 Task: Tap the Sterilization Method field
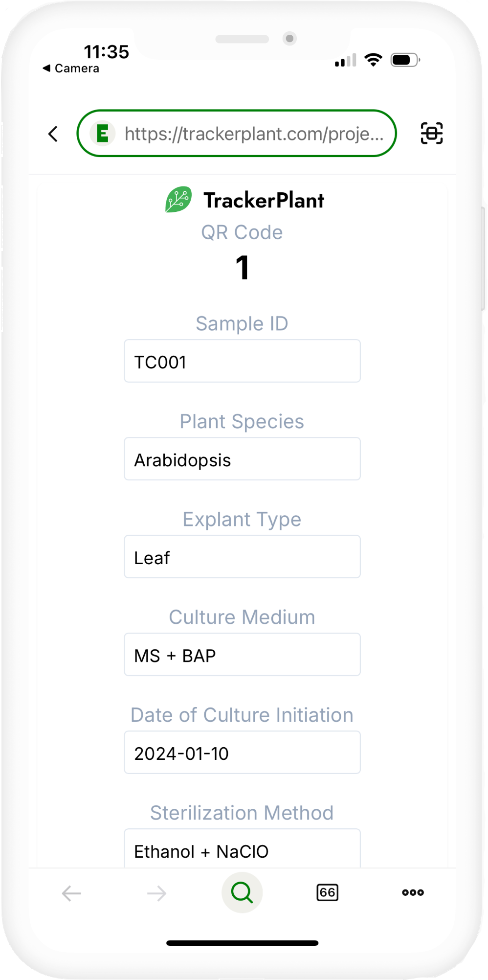pos(242,849)
